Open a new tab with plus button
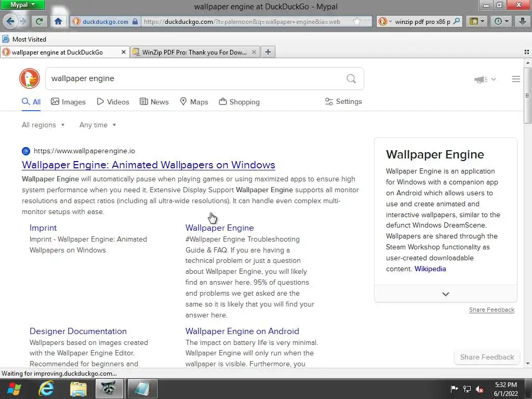Screen dimensions: 532x399 [268, 52]
